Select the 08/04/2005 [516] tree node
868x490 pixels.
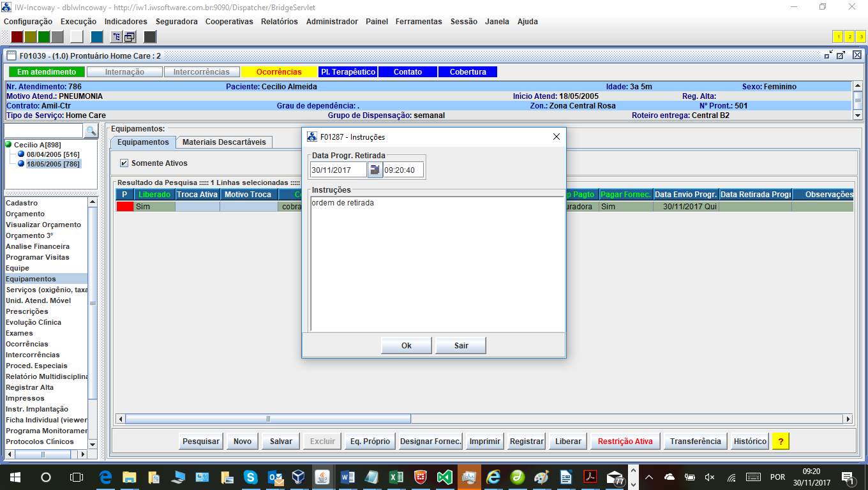point(52,154)
